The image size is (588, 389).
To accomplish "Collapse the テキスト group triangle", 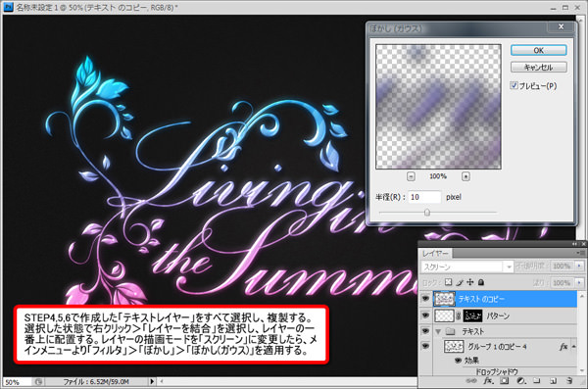I will pos(437,331).
